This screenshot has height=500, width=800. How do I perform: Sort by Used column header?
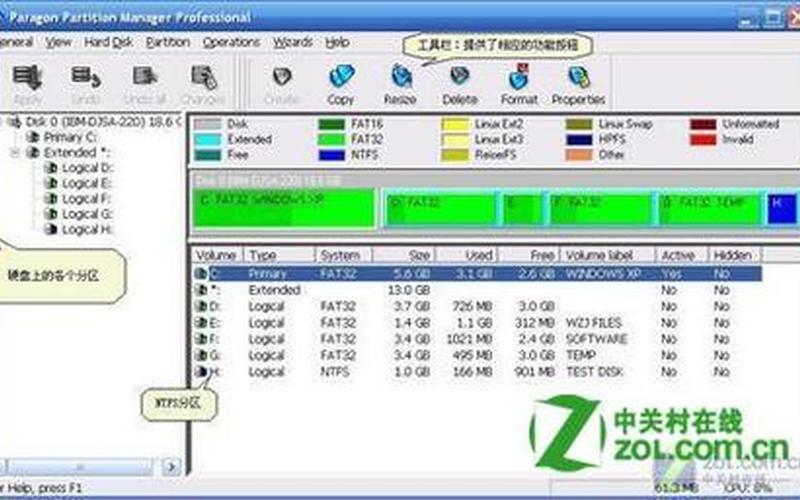pyautogui.click(x=466, y=255)
